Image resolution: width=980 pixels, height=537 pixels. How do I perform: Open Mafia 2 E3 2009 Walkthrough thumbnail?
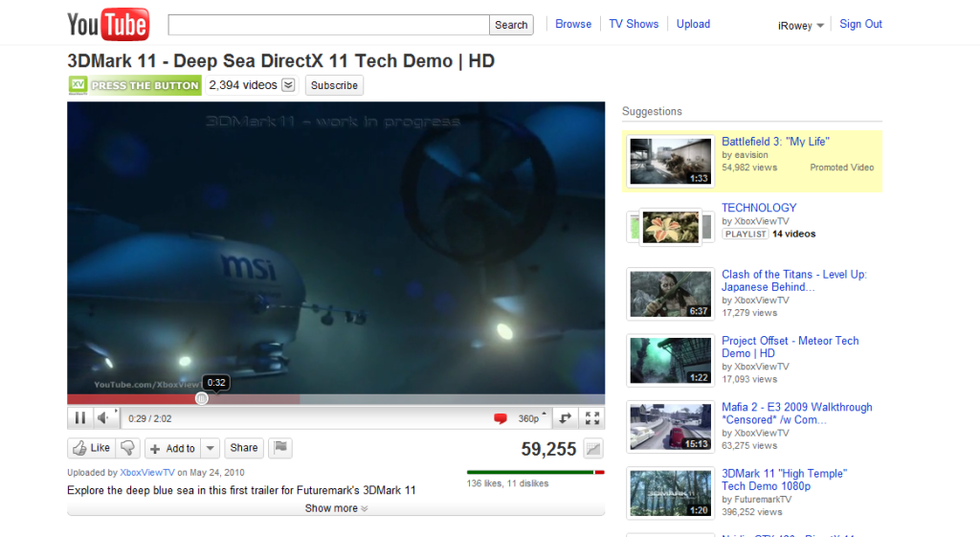point(671,426)
